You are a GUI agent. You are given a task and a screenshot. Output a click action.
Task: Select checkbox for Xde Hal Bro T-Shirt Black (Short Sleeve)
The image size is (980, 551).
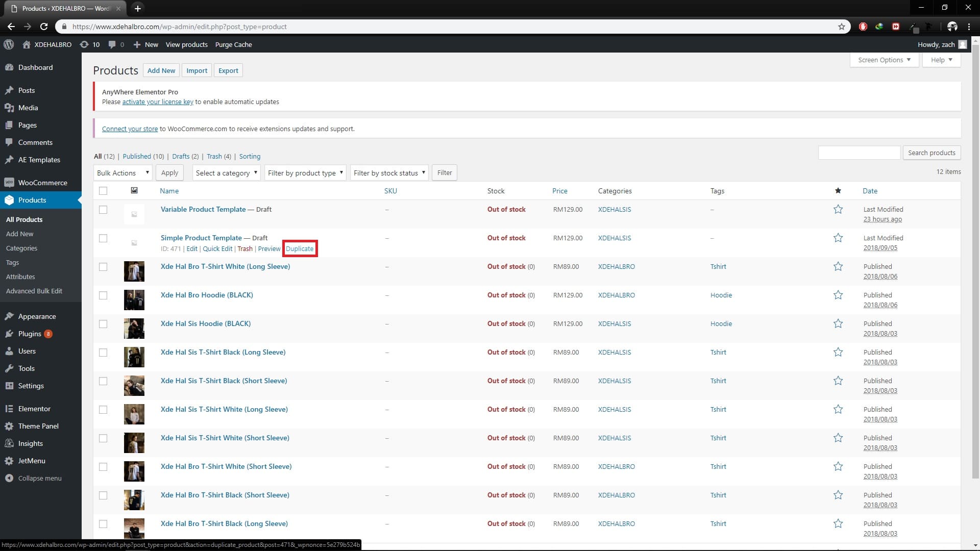(x=103, y=495)
